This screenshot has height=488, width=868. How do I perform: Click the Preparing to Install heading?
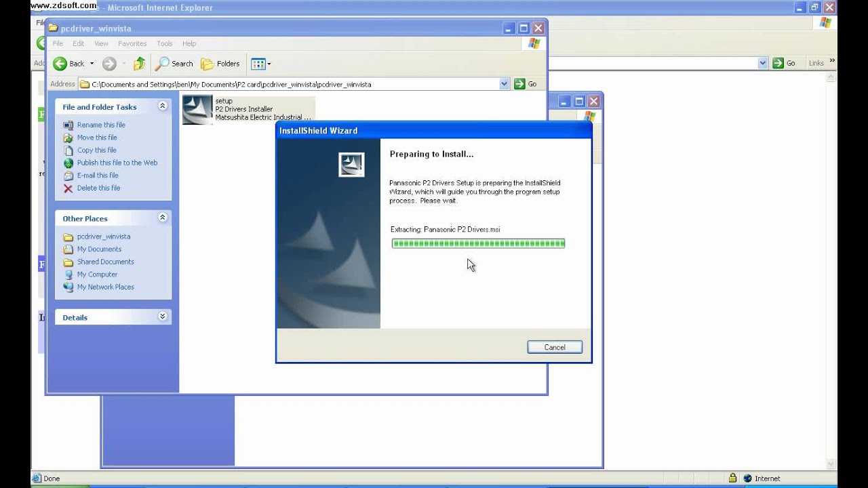pyautogui.click(x=431, y=155)
